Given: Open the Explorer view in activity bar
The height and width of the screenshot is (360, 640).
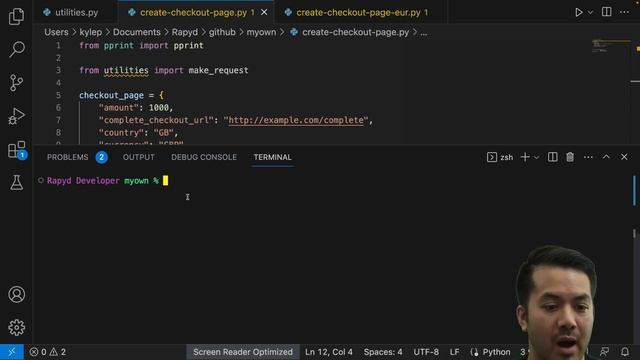Looking at the screenshot, I should [16, 16].
